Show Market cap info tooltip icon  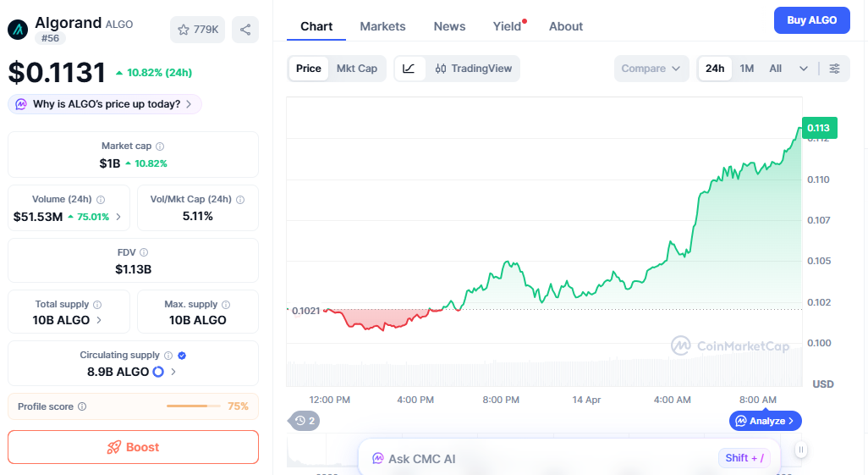[160, 146]
